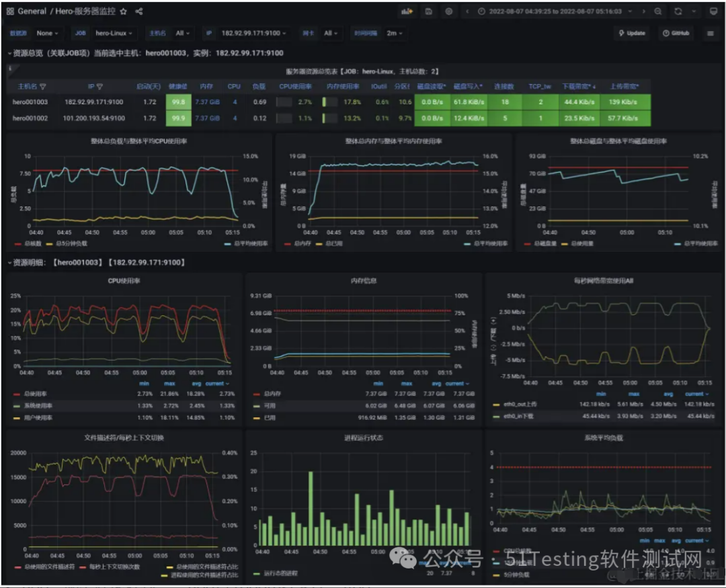
Task: Click the 61.8 KiB/s disk write cell
Action: 469,102
